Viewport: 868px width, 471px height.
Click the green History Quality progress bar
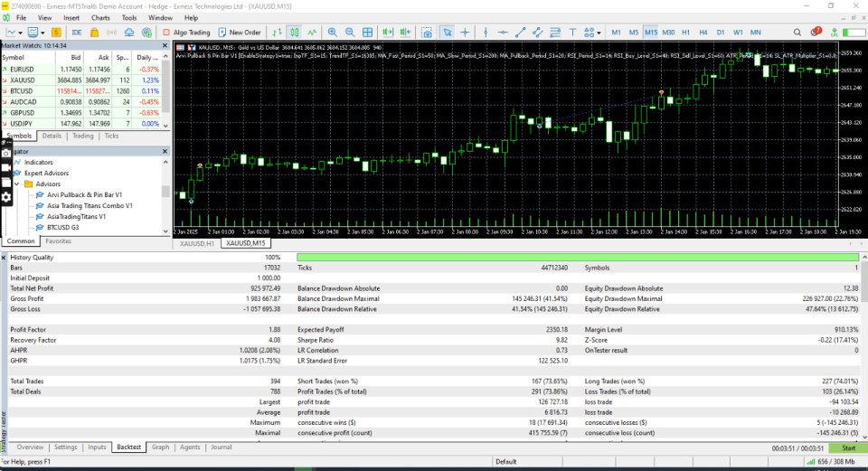pyautogui.click(x=578, y=258)
